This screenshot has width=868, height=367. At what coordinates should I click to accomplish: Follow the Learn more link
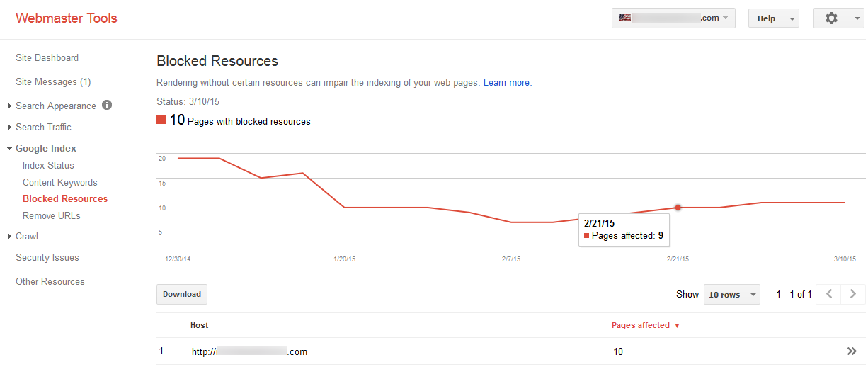(507, 83)
